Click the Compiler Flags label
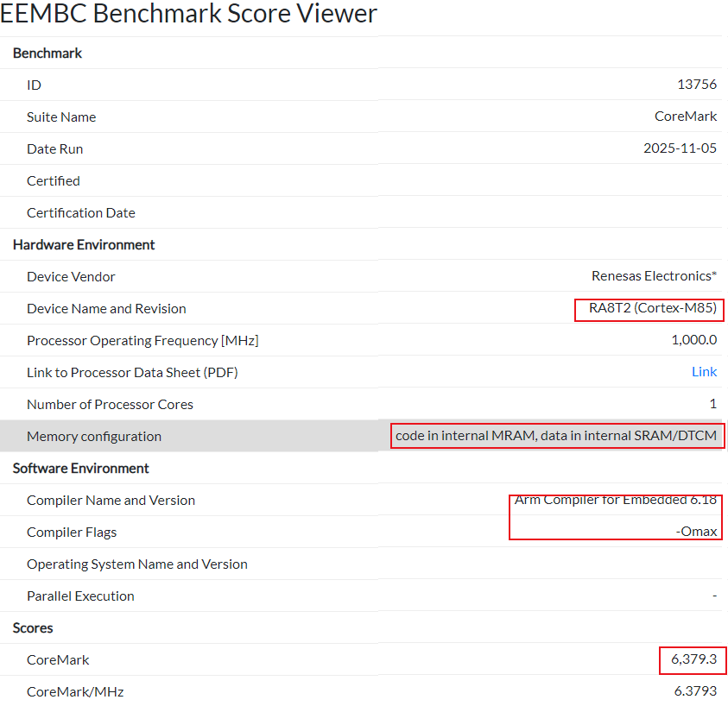Viewport: 728px width, 706px height. coord(72,533)
